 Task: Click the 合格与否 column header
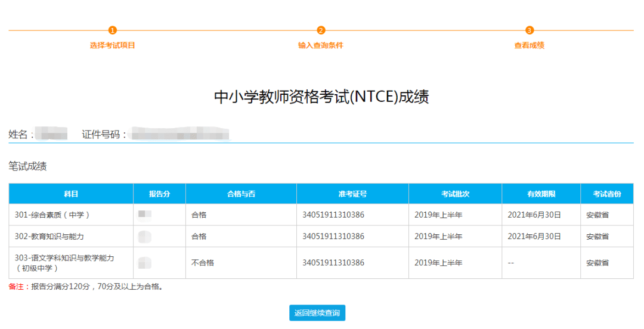(x=241, y=194)
